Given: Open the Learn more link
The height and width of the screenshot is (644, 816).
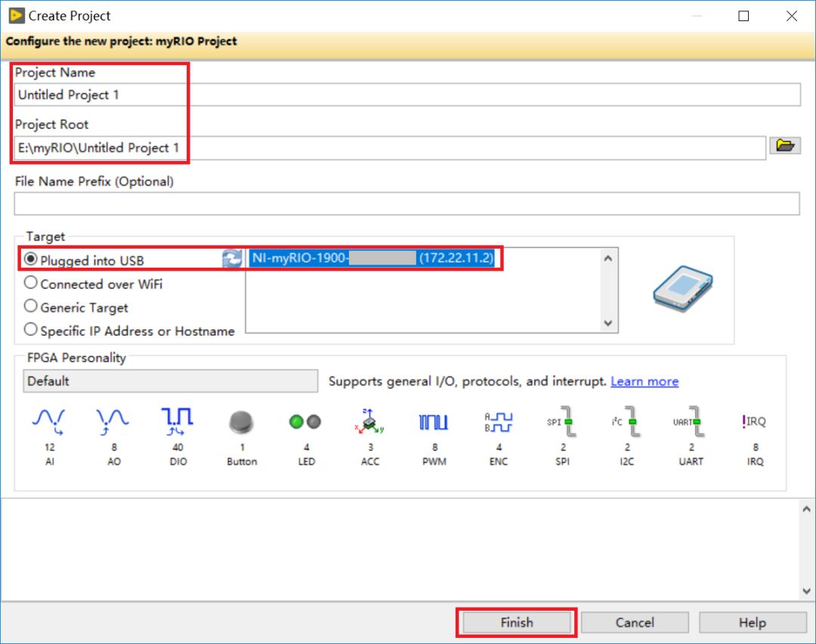Looking at the screenshot, I should [x=644, y=381].
